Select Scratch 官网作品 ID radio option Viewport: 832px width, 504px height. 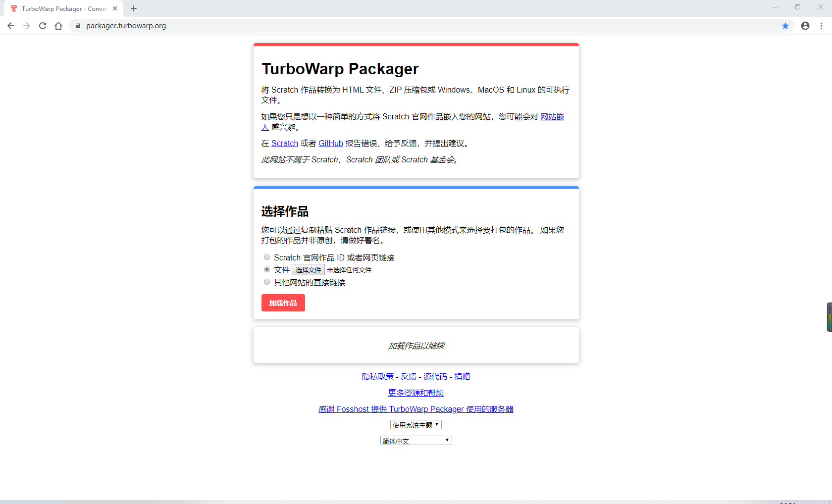[267, 257]
